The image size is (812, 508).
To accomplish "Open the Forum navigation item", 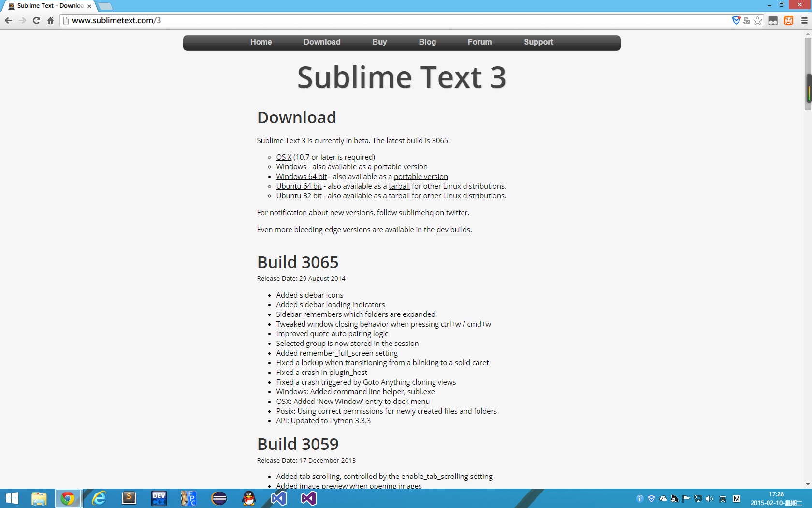I will click(x=479, y=42).
